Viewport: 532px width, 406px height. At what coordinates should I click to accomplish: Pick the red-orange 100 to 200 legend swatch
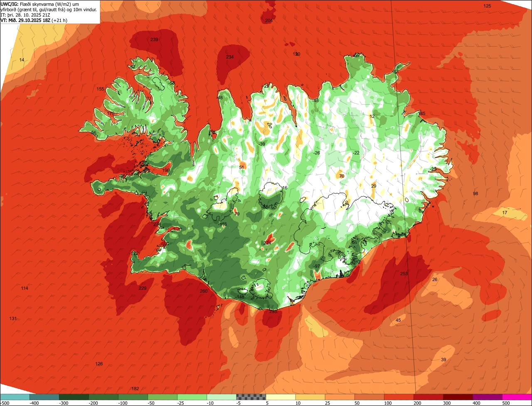coord(399,397)
